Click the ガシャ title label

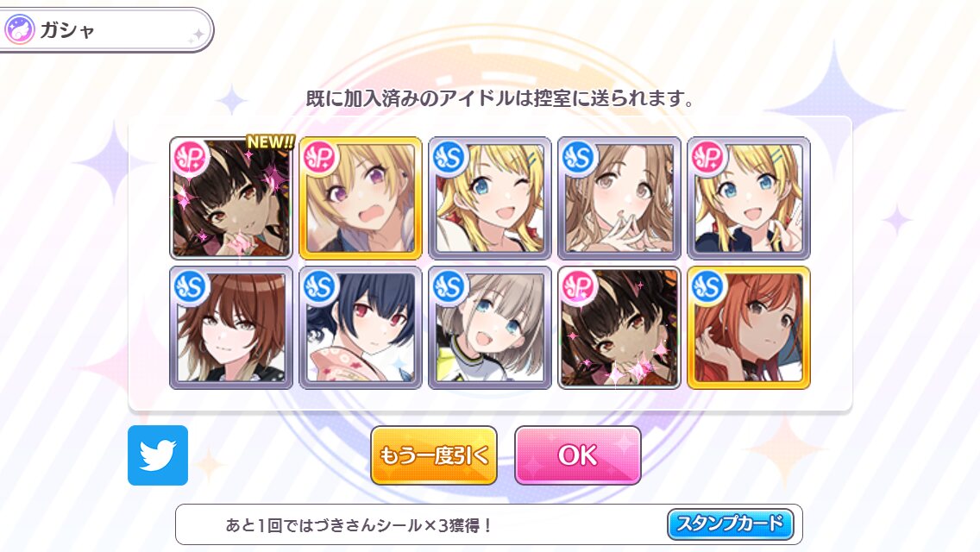[x=67, y=30]
